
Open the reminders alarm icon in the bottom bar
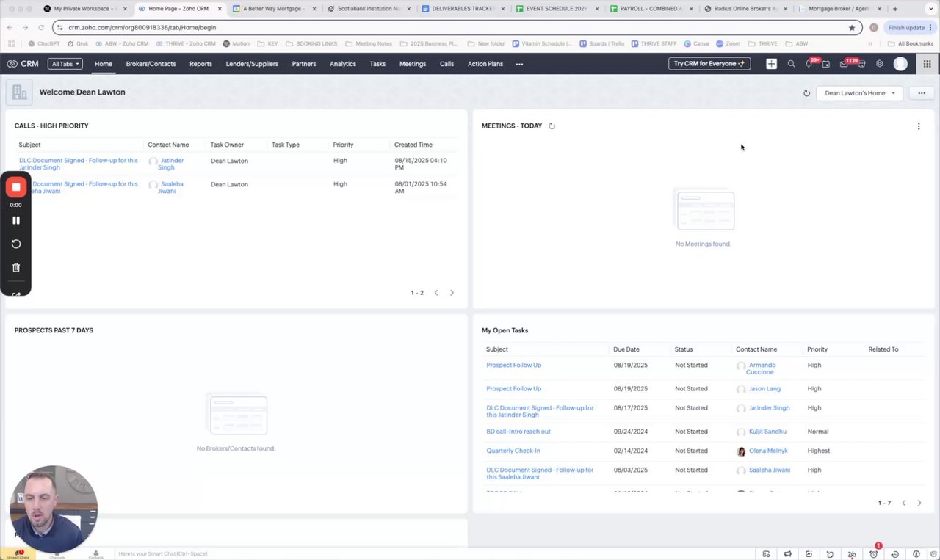873,554
